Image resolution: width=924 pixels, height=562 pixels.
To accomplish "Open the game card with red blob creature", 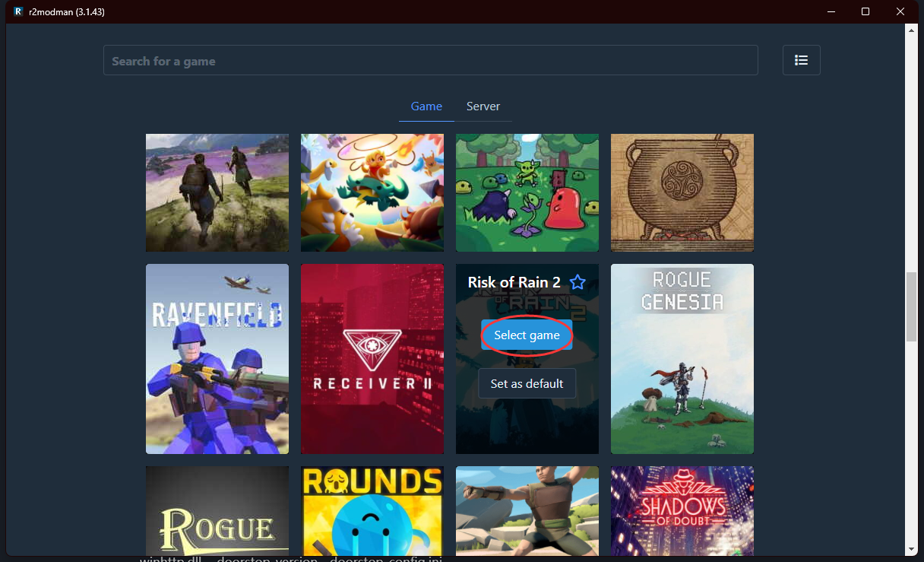I will click(527, 192).
